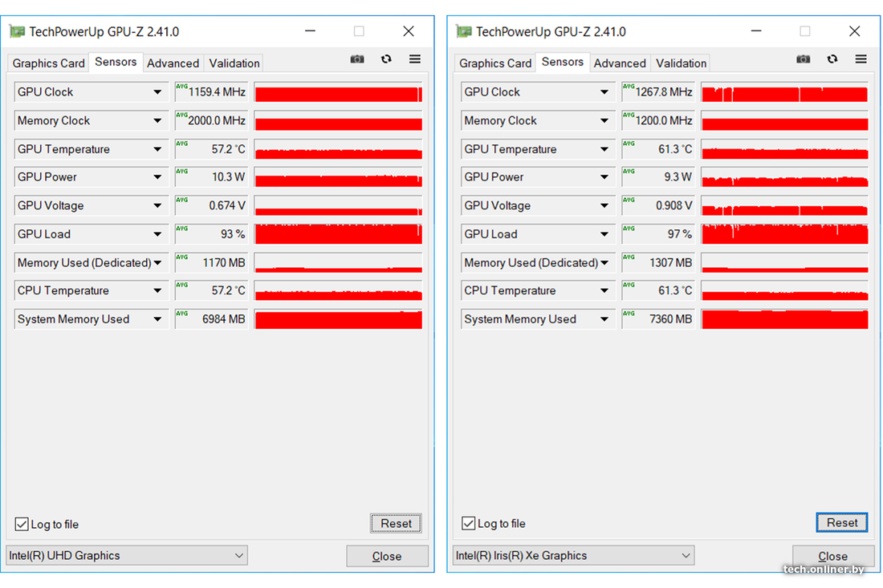The width and height of the screenshot is (883, 588).
Task: Open GPU Voltage dropdown in UHD Graphics window
Action: click(x=92, y=206)
